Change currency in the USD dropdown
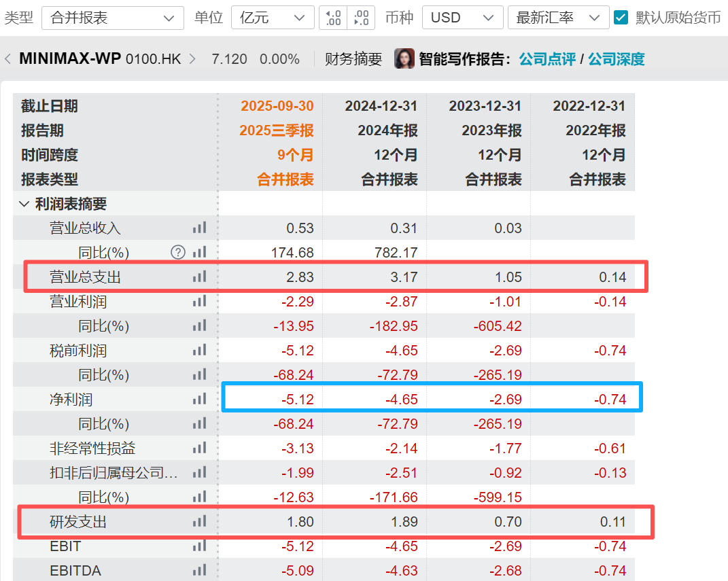728x581 pixels. click(462, 18)
